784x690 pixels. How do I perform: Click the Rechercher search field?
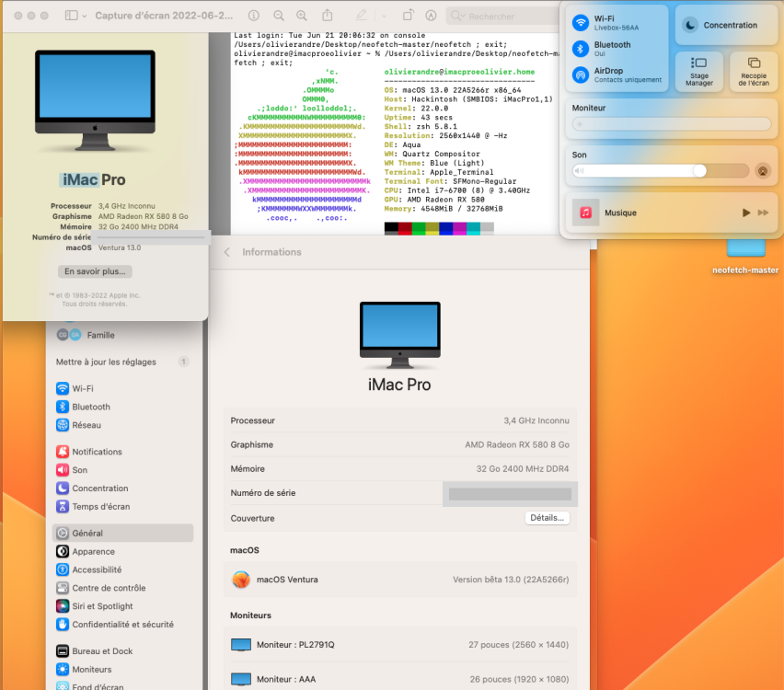click(502, 16)
